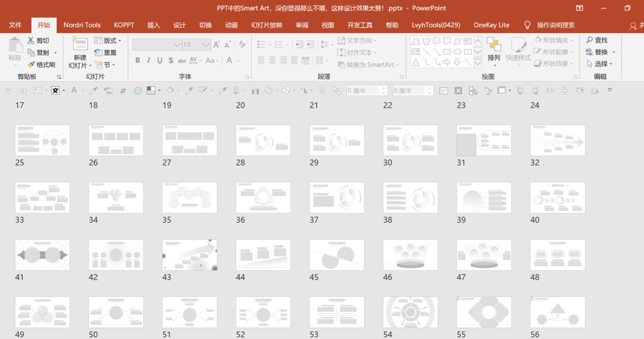Increase list indent level
Screen dimensions: 644x339
click(x=311, y=45)
